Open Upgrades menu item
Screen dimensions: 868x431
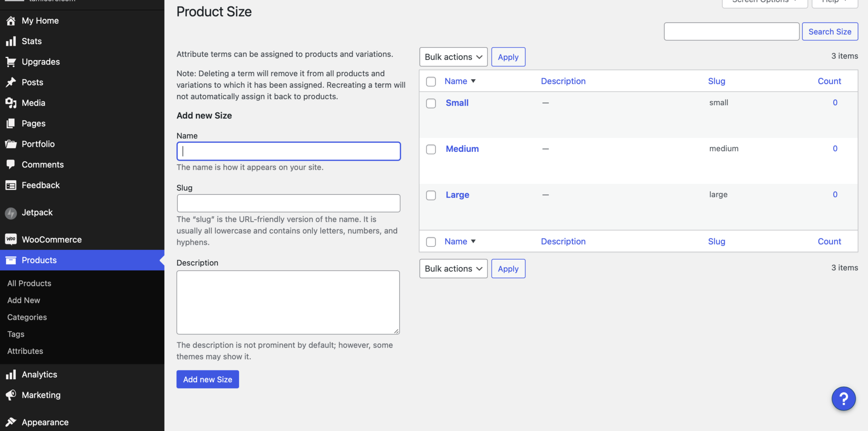pyautogui.click(x=82, y=62)
